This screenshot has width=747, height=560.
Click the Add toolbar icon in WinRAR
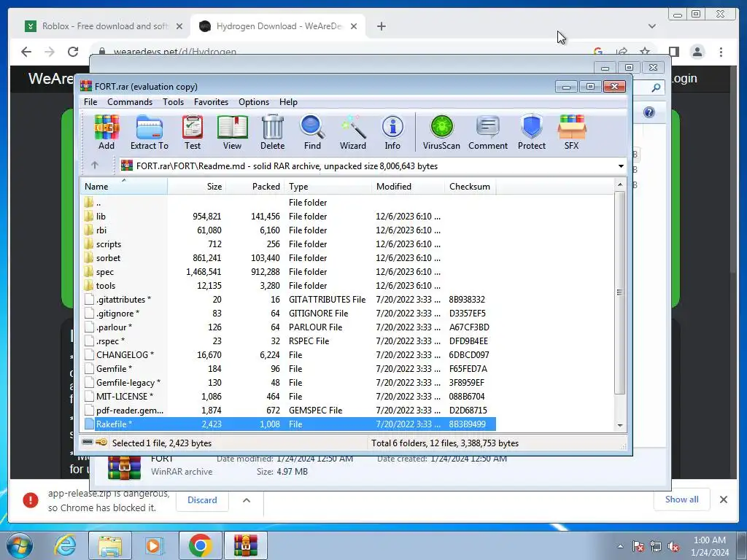click(x=107, y=133)
